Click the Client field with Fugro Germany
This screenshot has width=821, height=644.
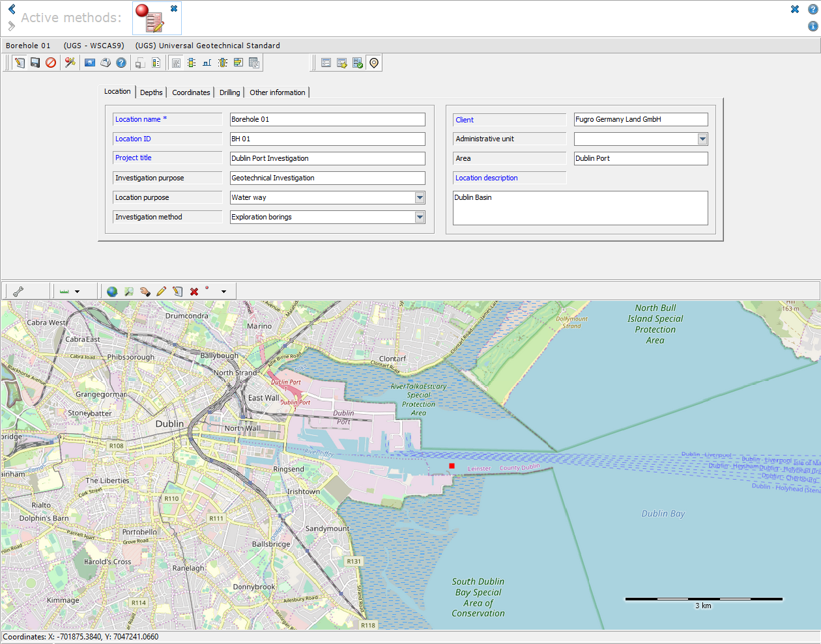[x=641, y=119]
